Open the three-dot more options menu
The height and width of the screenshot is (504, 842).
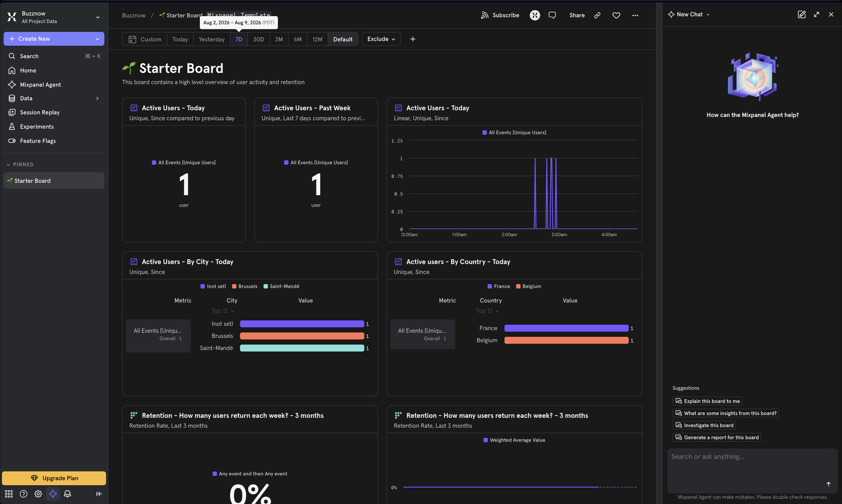pos(635,15)
